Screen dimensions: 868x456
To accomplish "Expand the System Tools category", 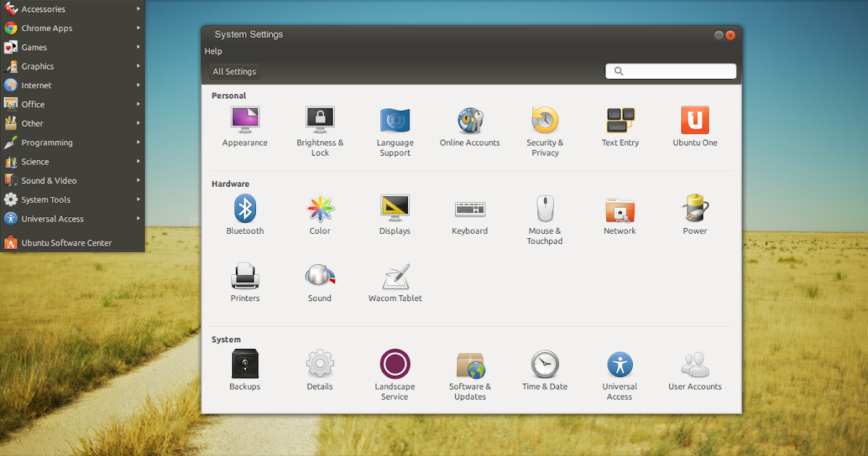I will pyautogui.click(x=72, y=200).
